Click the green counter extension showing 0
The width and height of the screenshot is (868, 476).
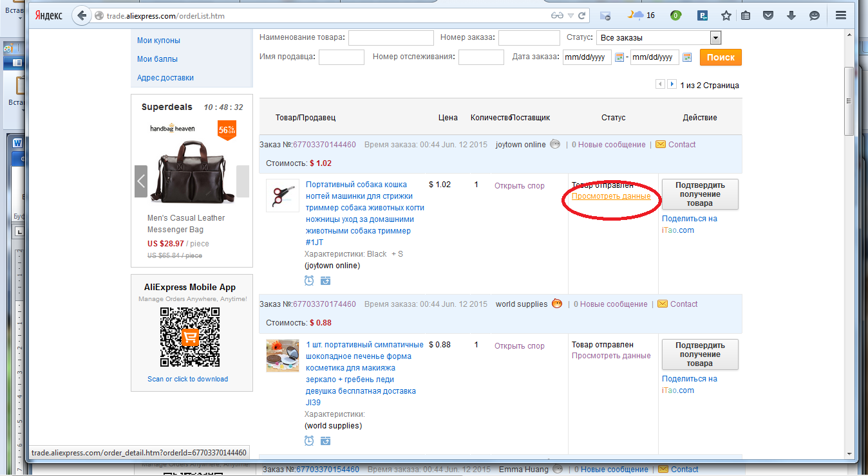(675, 15)
